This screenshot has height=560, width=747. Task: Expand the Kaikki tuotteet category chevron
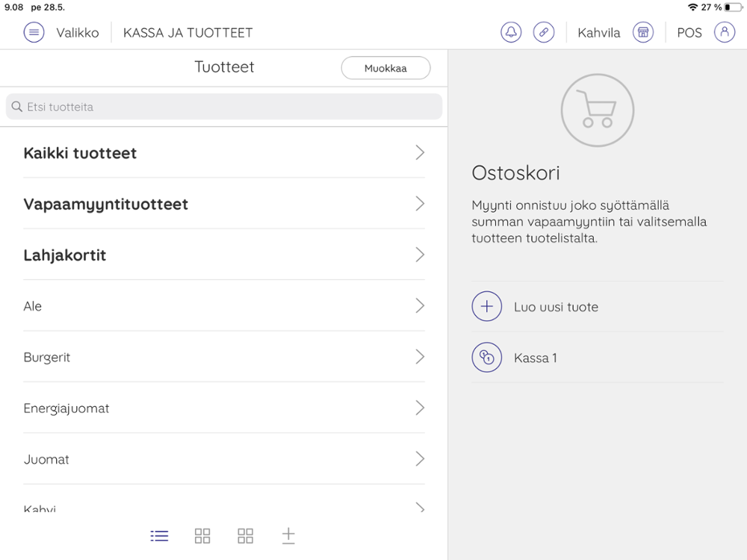(420, 153)
